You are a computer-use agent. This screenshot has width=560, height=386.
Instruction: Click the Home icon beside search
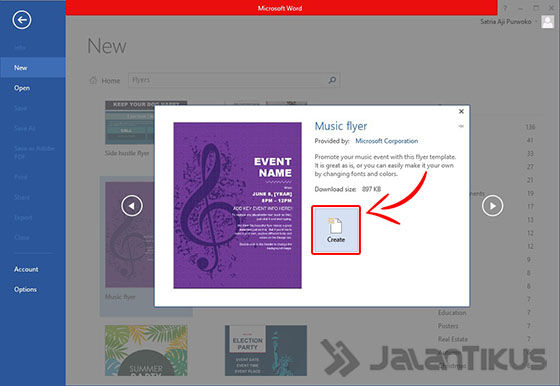pyautogui.click(x=93, y=80)
